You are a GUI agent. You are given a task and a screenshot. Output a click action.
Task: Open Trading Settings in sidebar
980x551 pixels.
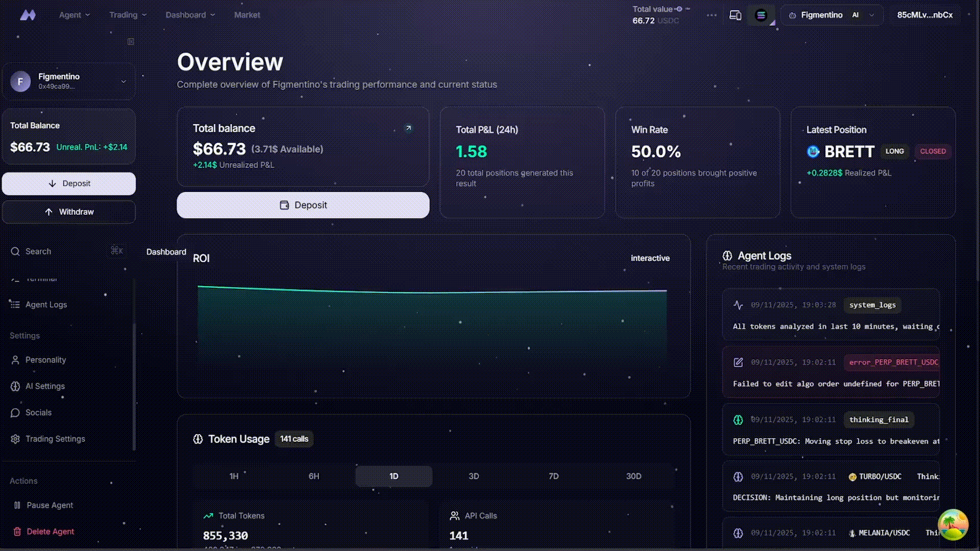coord(55,439)
